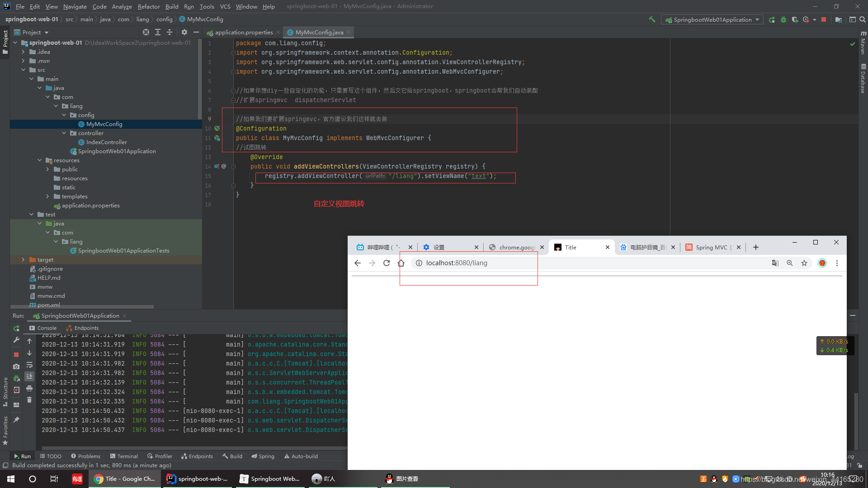Toggle soft-wrap in console

29,365
